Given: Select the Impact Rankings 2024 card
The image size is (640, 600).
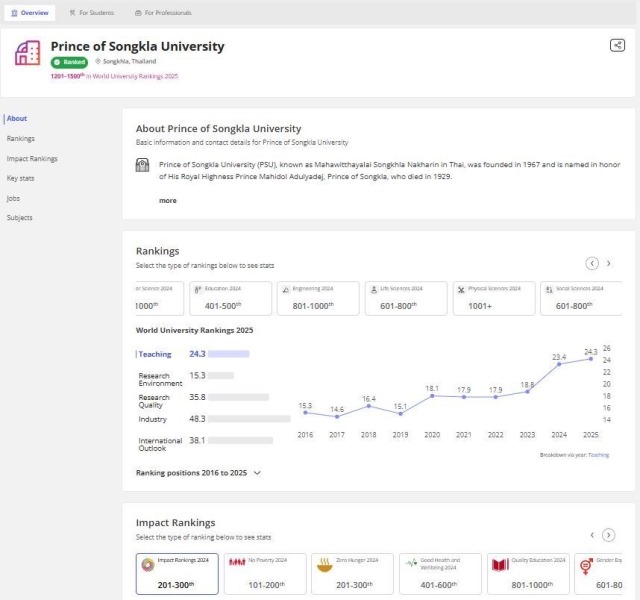Looking at the screenshot, I should coord(177,573).
